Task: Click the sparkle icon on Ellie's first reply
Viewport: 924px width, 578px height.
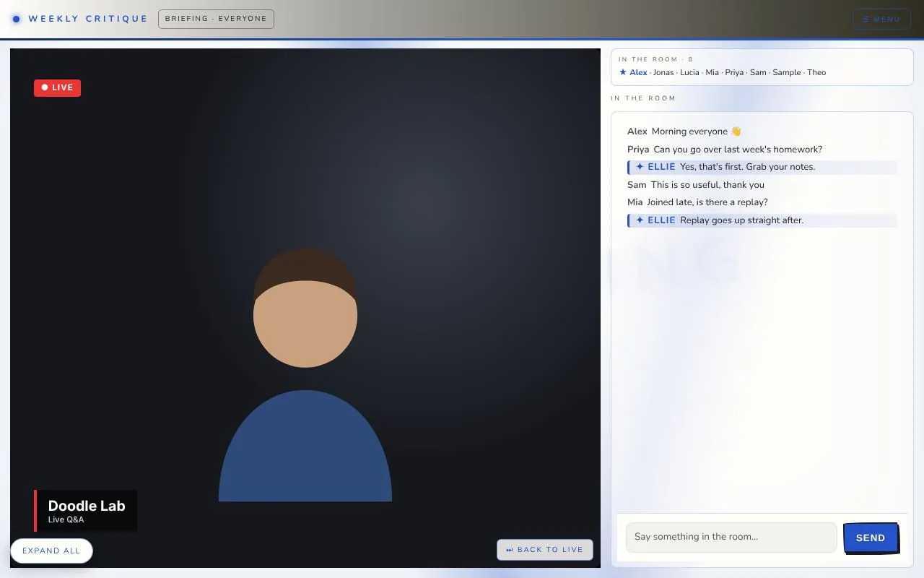Action: 640,167
